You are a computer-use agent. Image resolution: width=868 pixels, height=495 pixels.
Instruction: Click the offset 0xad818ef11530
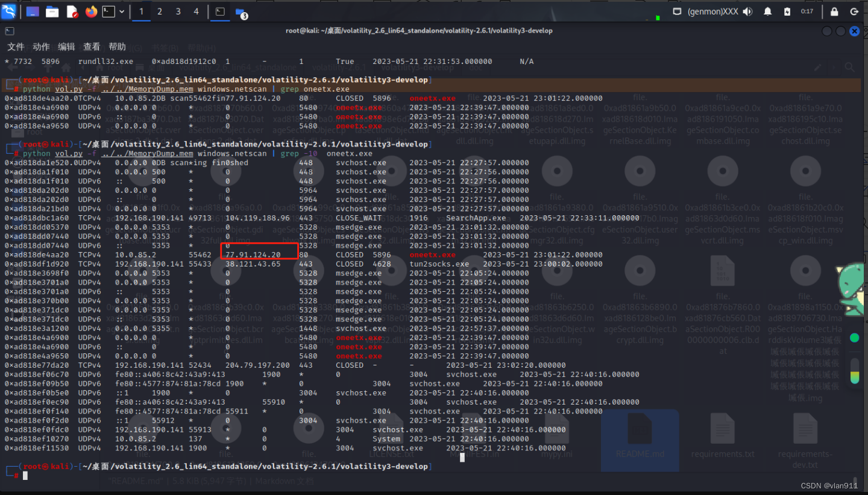37,448
